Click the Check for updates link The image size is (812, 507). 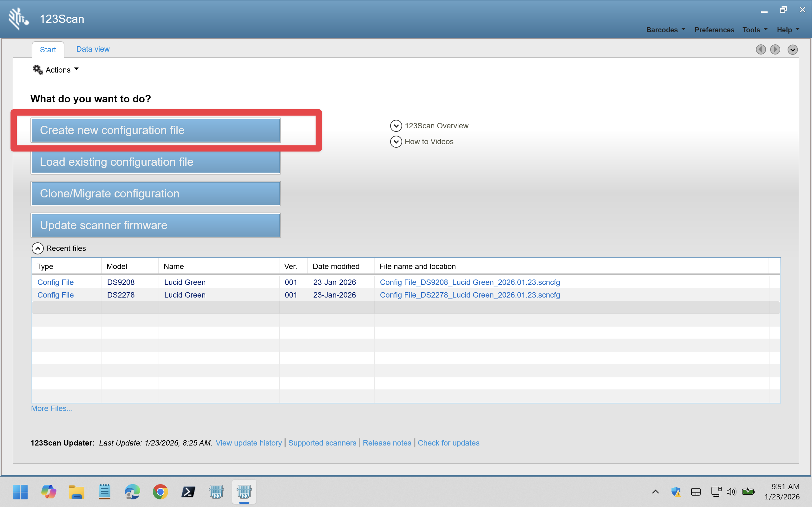coord(448,443)
